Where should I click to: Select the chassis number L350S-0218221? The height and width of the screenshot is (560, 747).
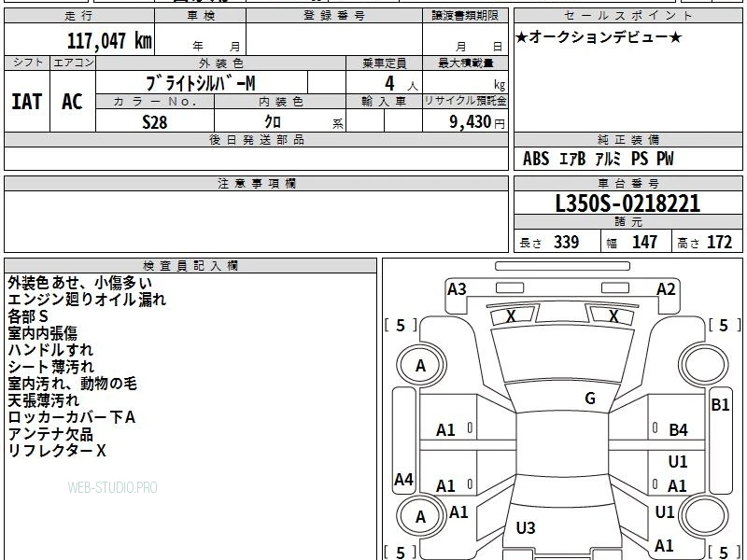tap(627, 203)
